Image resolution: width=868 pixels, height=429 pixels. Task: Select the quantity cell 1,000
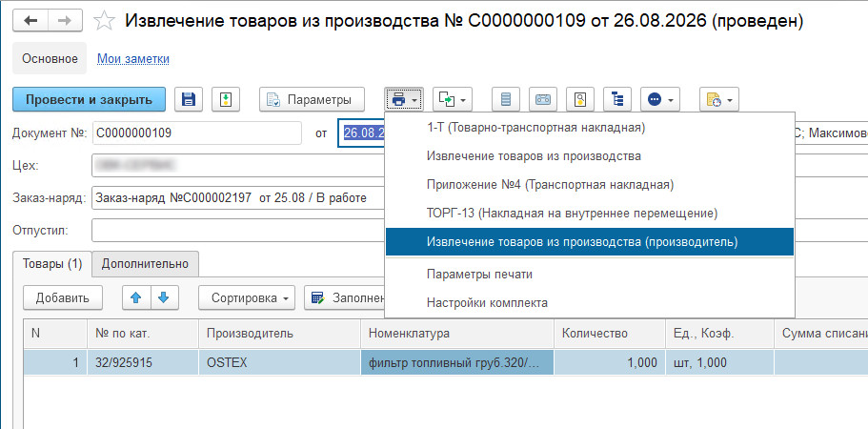610,363
